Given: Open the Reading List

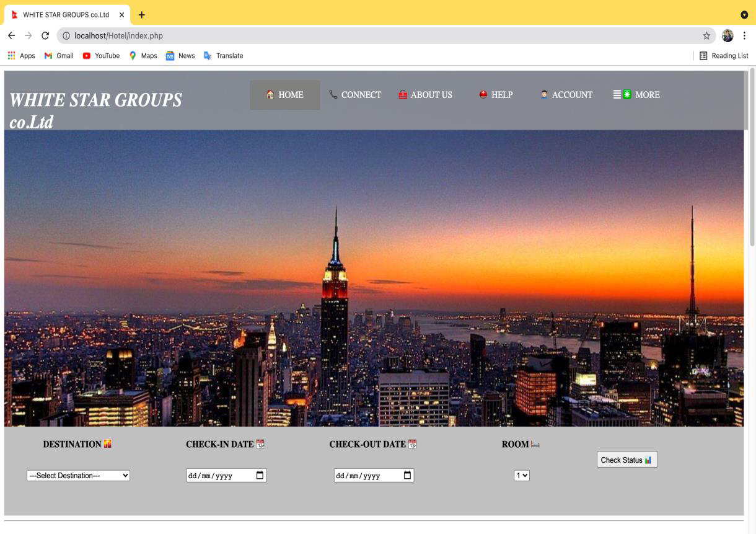Looking at the screenshot, I should [724, 55].
